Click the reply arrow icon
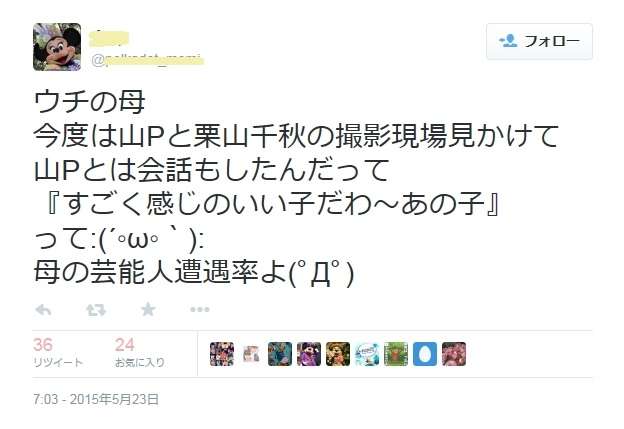This screenshot has height=429, width=624. [x=43, y=310]
